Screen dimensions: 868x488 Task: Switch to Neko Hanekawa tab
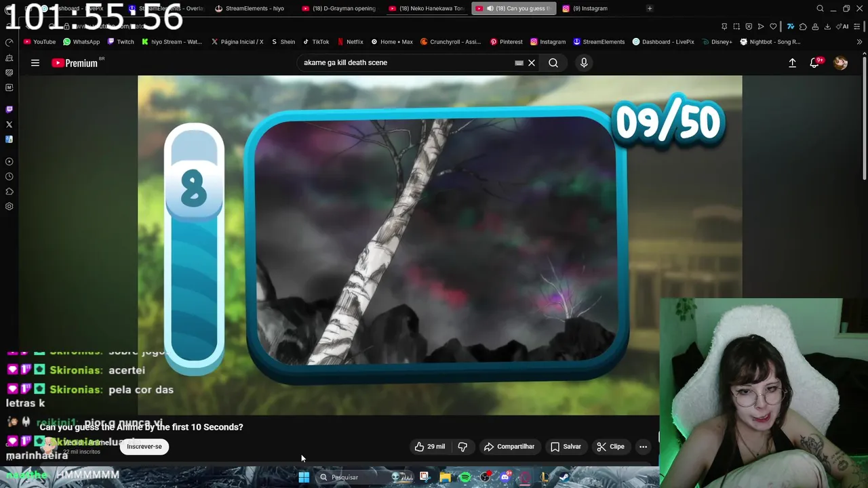426,9
